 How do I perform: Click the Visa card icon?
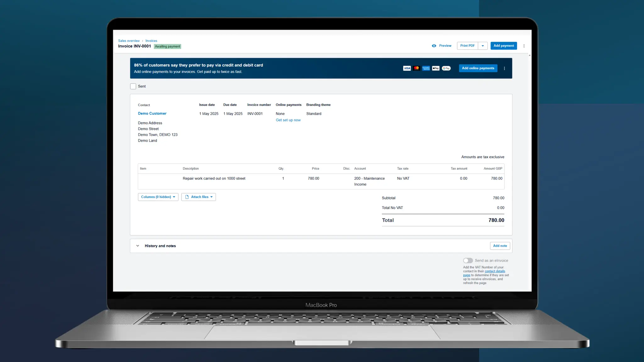[x=407, y=68]
